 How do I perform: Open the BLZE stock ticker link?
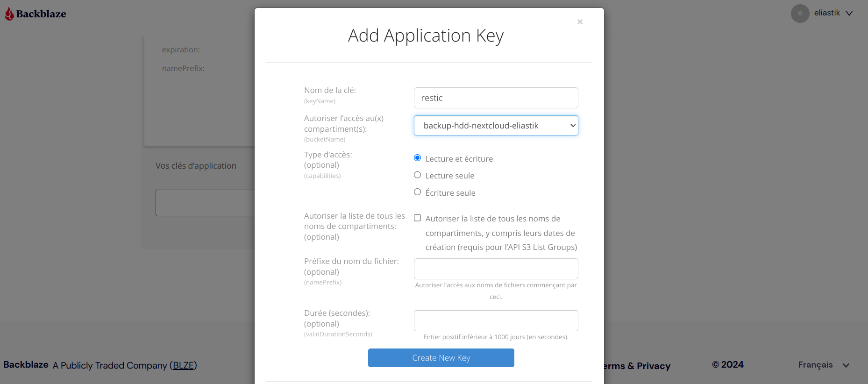coord(183,365)
